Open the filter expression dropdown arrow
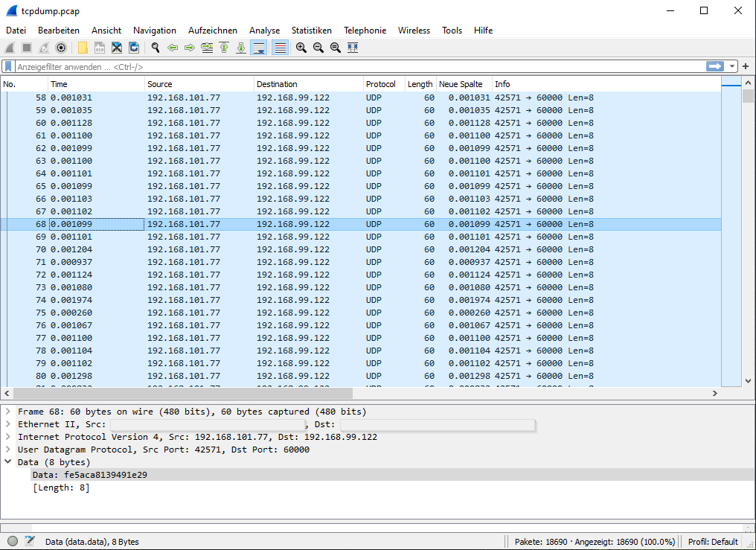The height and width of the screenshot is (550, 756). click(731, 66)
